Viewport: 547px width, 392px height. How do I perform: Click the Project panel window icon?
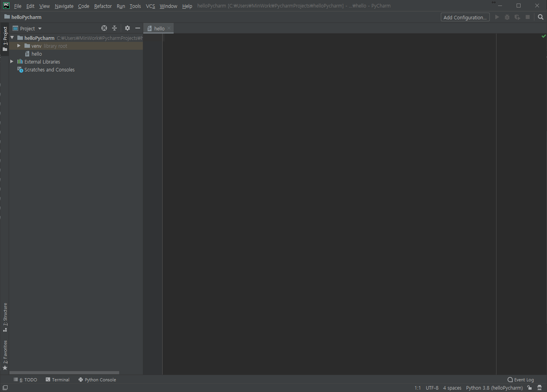pos(15,28)
